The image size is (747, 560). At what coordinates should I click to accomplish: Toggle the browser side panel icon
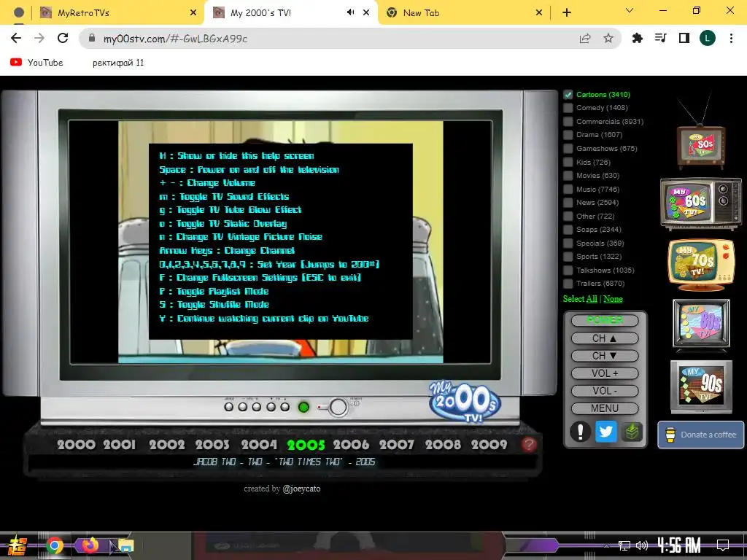click(x=684, y=38)
